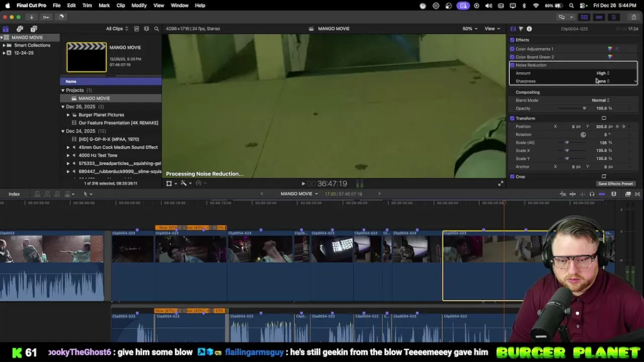644x362 pixels.
Task: Toggle clip appearance and filtering menu
Action: point(146,29)
